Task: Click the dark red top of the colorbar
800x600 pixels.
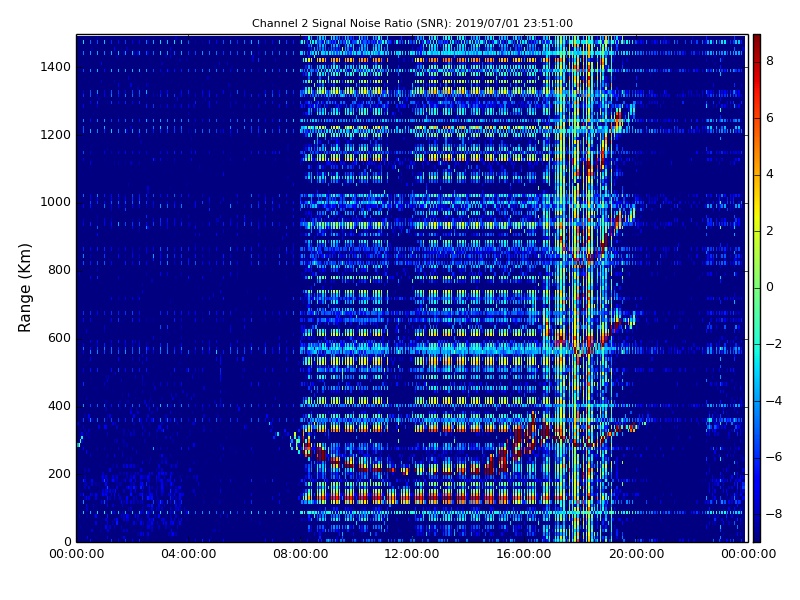Action: point(757,41)
